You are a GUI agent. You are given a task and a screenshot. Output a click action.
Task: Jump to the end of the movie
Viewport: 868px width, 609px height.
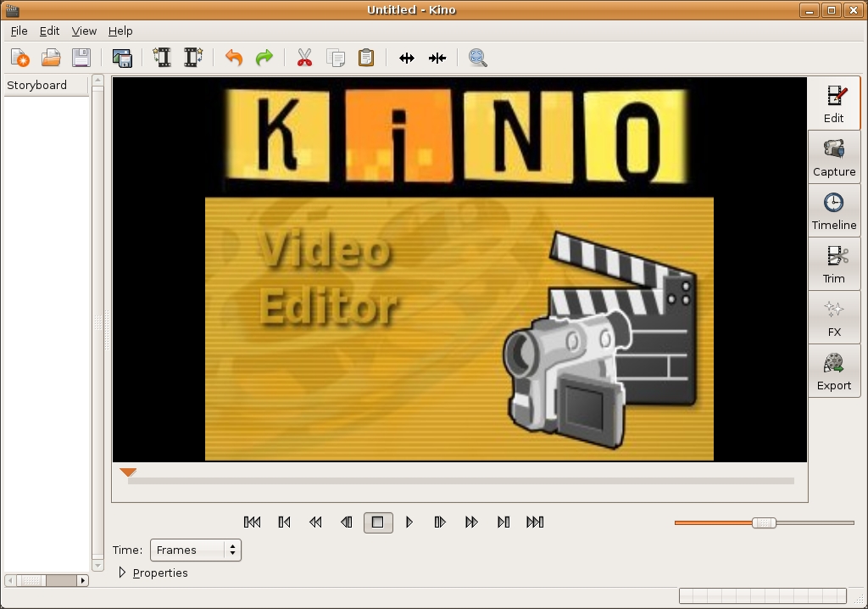pyautogui.click(x=535, y=522)
